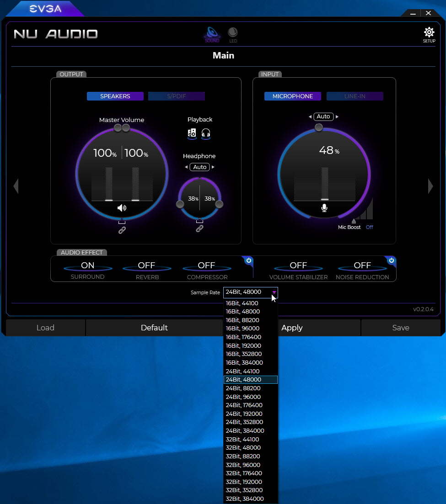Select 32Bit, 44100 in the list
The width and height of the screenshot is (446, 504).
(x=251, y=440)
